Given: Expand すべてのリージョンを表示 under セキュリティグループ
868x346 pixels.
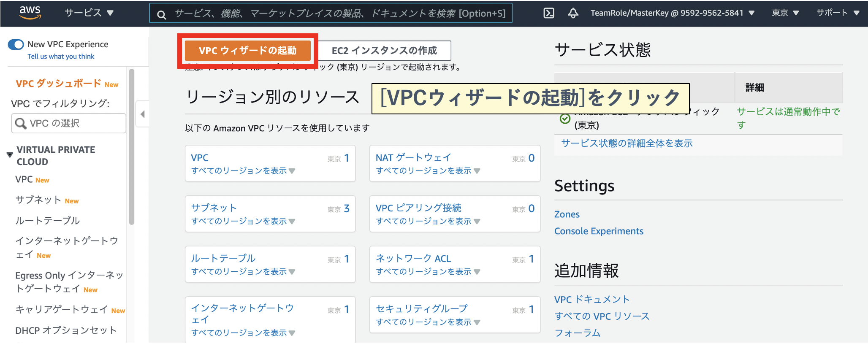Looking at the screenshot, I should 428,322.
